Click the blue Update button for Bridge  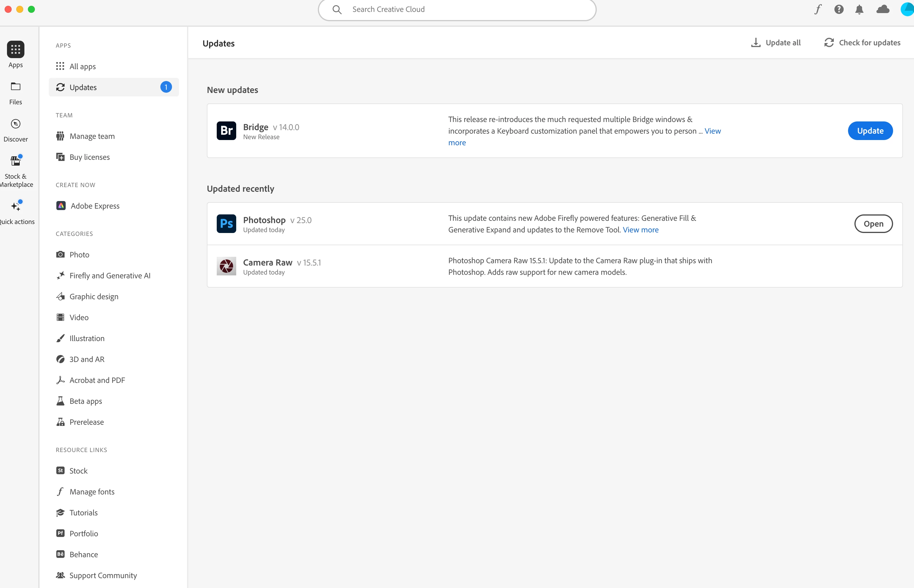[x=870, y=131]
